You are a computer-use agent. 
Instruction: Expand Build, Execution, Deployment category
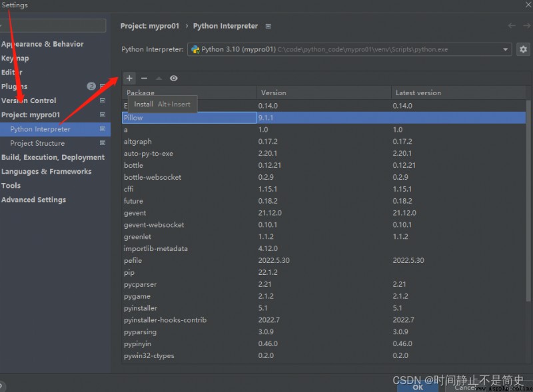pyautogui.click(x=53, y=157)
